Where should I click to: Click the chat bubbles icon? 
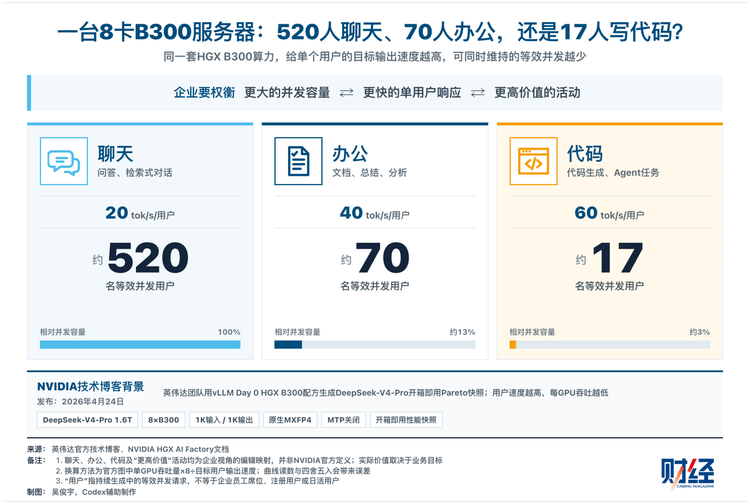[64, 161]
